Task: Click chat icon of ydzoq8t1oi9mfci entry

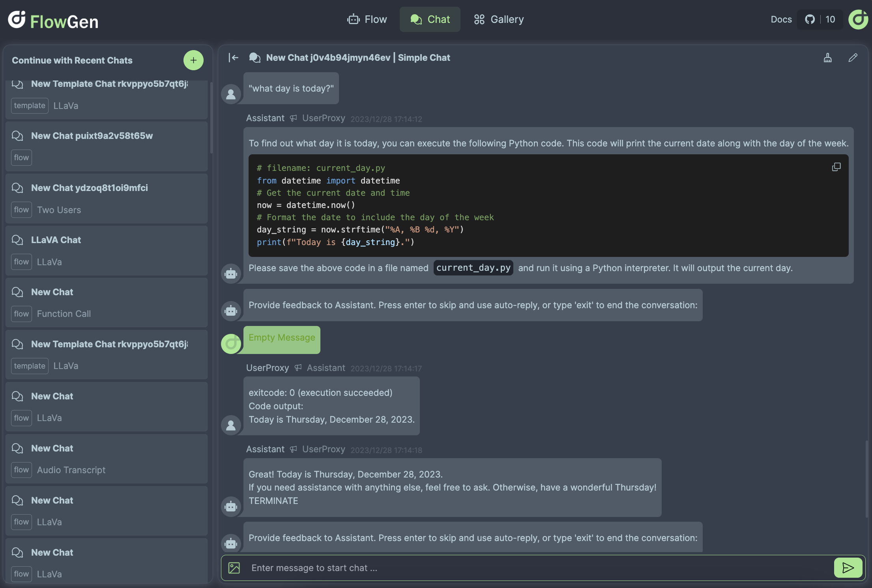Action: click(x=17, y=188)
